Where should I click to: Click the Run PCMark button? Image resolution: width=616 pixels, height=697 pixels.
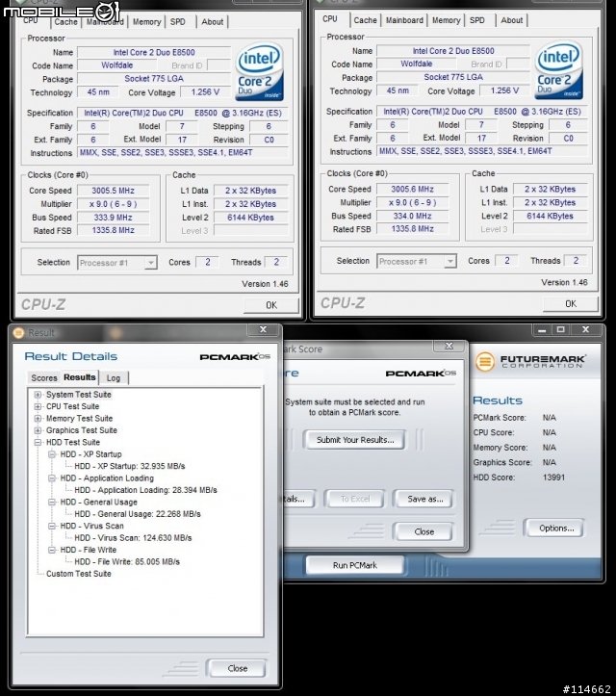pos(355,565)
